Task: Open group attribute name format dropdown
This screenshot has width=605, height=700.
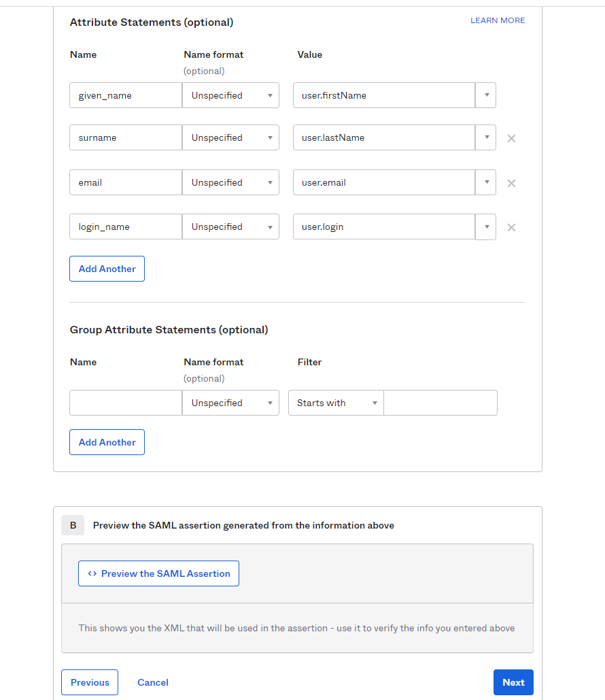Action: 230,403
